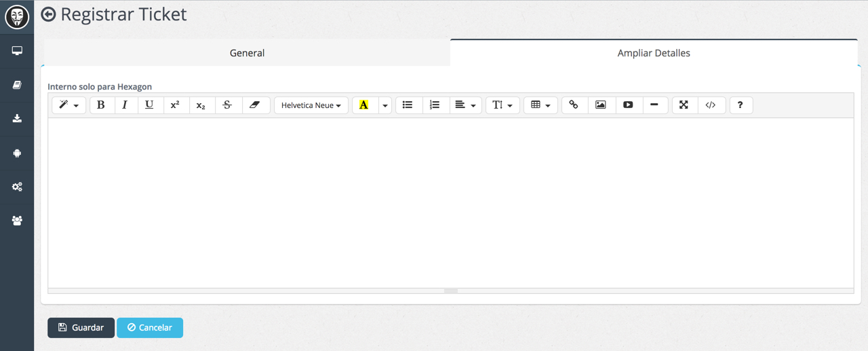Open the line height dropdown

tap(502, 105)
